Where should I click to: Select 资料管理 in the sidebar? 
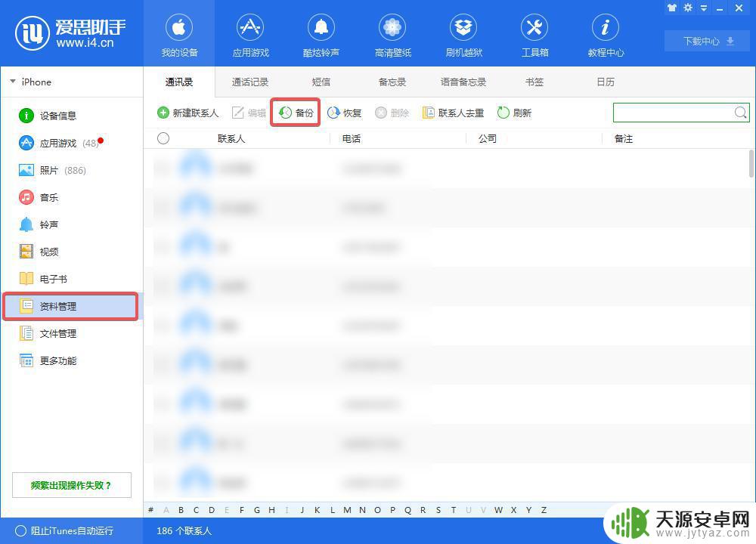70,306
